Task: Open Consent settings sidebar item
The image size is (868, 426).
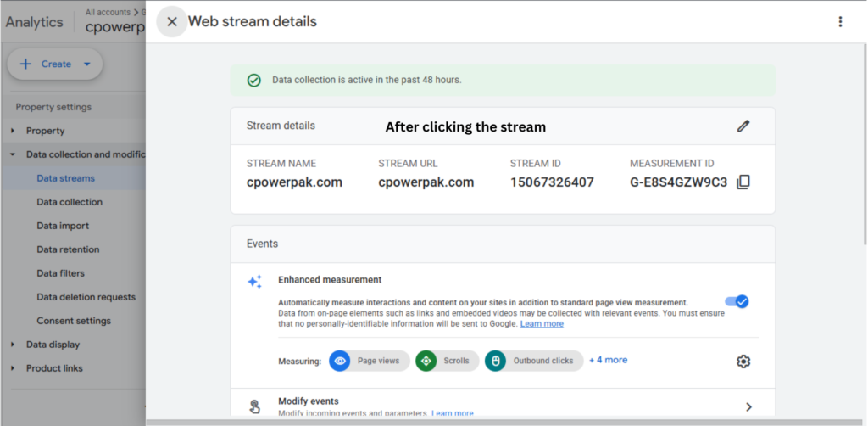Action: pos(73,322)
